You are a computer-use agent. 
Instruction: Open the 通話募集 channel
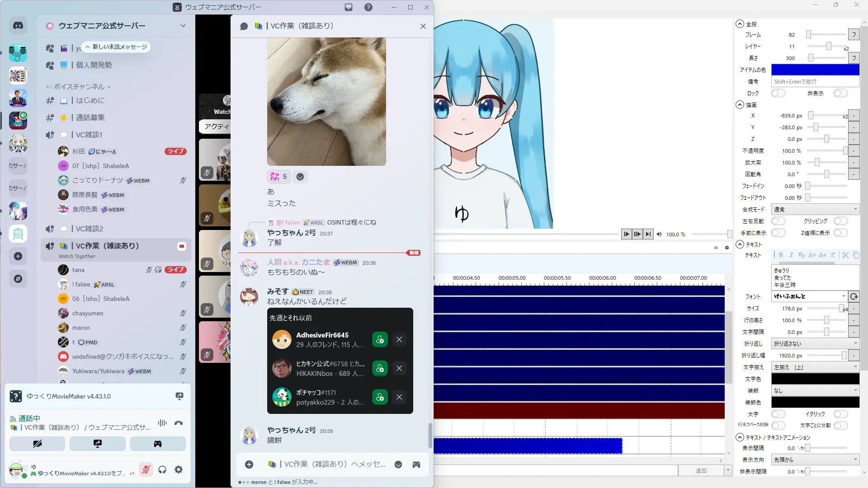pos(90,117)
